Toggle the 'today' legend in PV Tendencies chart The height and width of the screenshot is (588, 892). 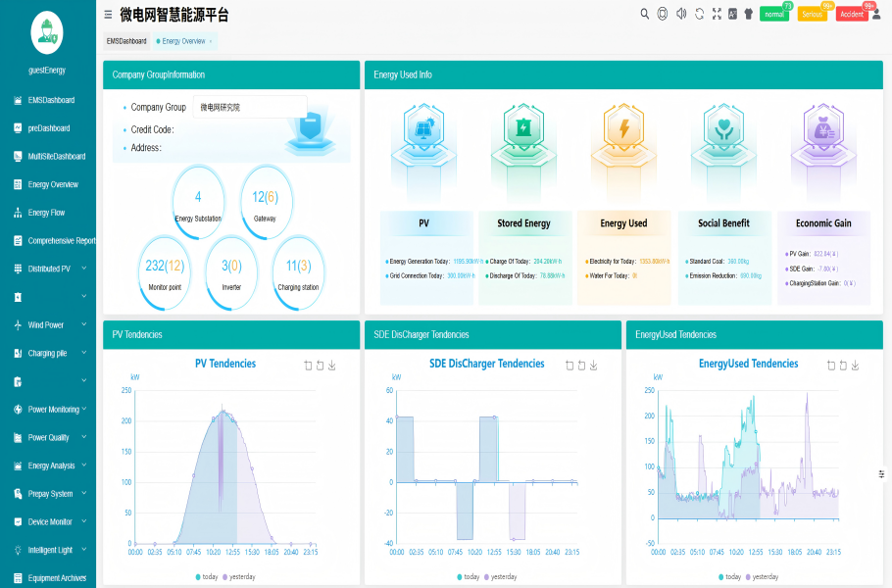(x=207, y=576)
